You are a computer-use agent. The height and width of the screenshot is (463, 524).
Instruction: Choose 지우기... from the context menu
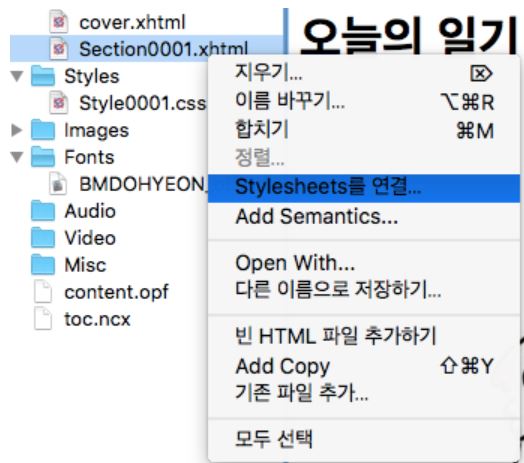364,73
